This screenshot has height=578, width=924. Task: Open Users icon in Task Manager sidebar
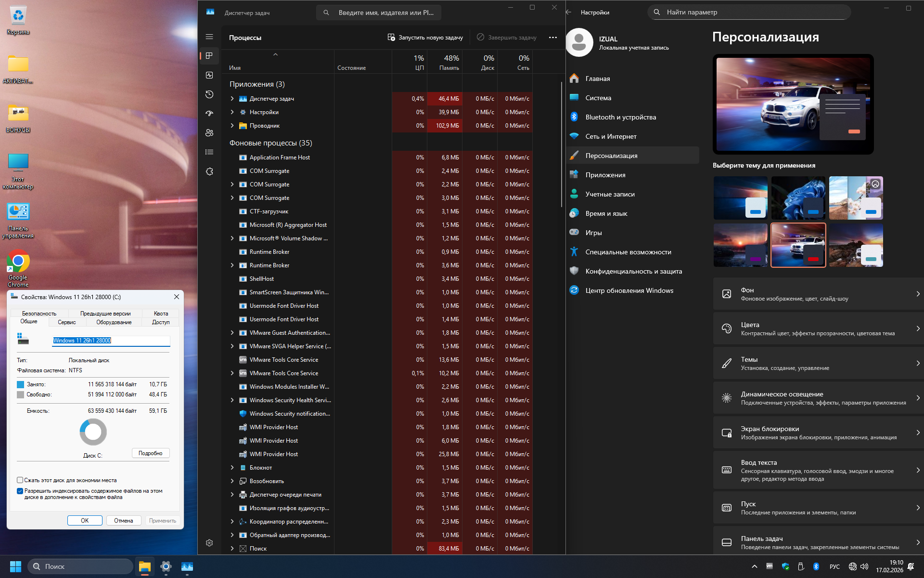click(x=209, y=133)
